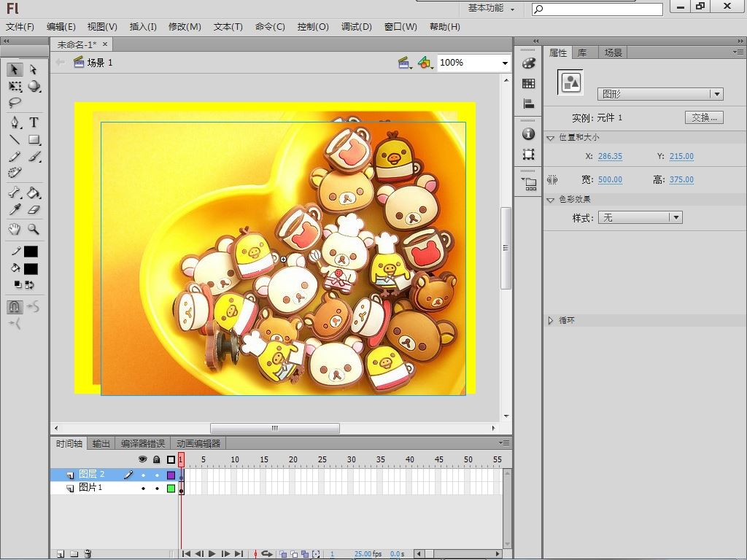Viewport: 747px width, 560px height.
Task: Open the Align panel icon
Action: click(529, 104)
